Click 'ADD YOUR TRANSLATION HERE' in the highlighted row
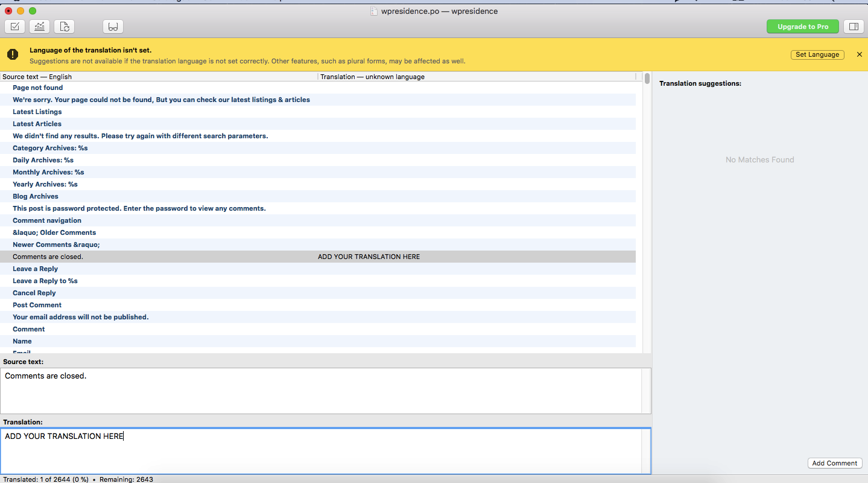The height and width of the screenshot is (483, 868). pos(369,257)
